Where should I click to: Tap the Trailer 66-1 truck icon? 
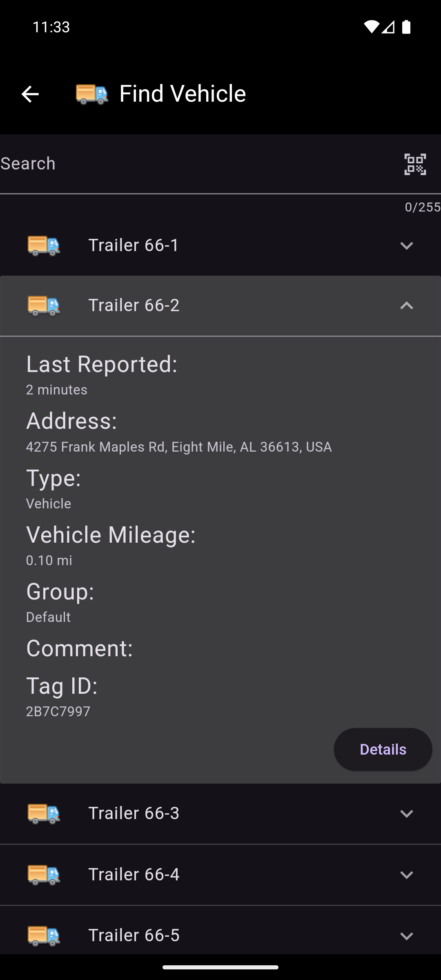[x=44, y=245]
